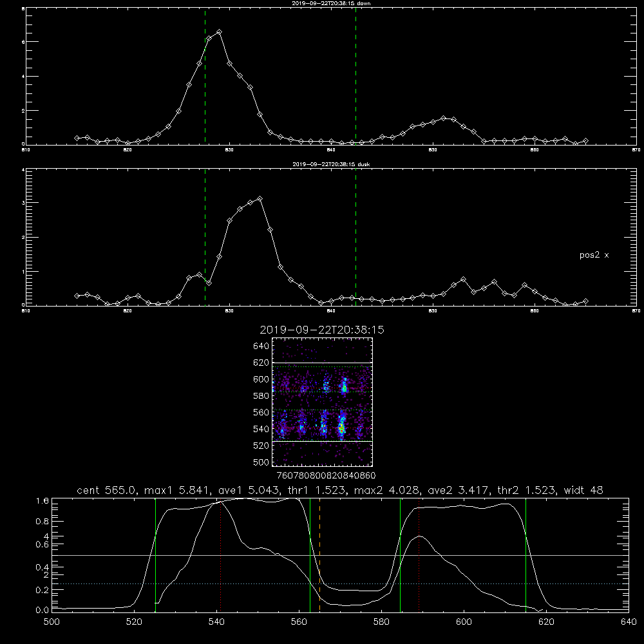Click the red dotted line near 590 in bottom plot
644x644 pixels.
[419, 555]
